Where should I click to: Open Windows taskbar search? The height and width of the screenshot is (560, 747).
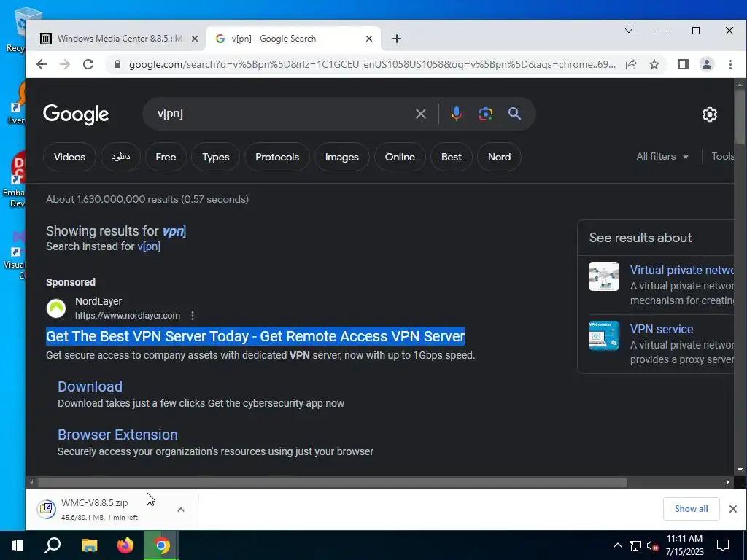click(53, 545)
